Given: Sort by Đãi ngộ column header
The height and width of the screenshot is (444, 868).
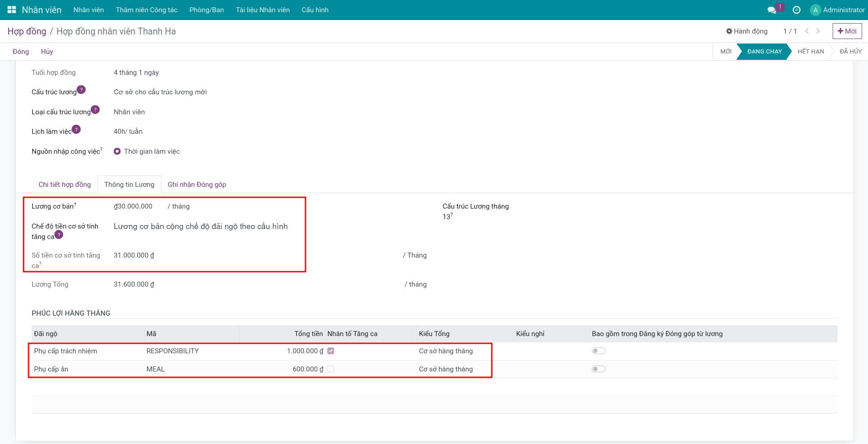Looking at the screenshot, I should coord(88,334).
